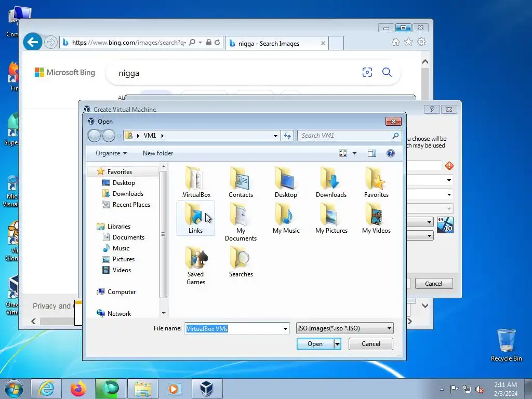Open the File name dropdown list
532x399 pixels.
(x=285, y=328)
